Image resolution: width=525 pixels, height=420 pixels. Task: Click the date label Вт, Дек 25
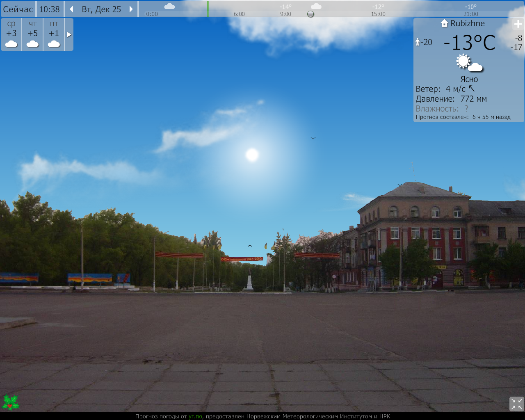[x=101, y=9]
